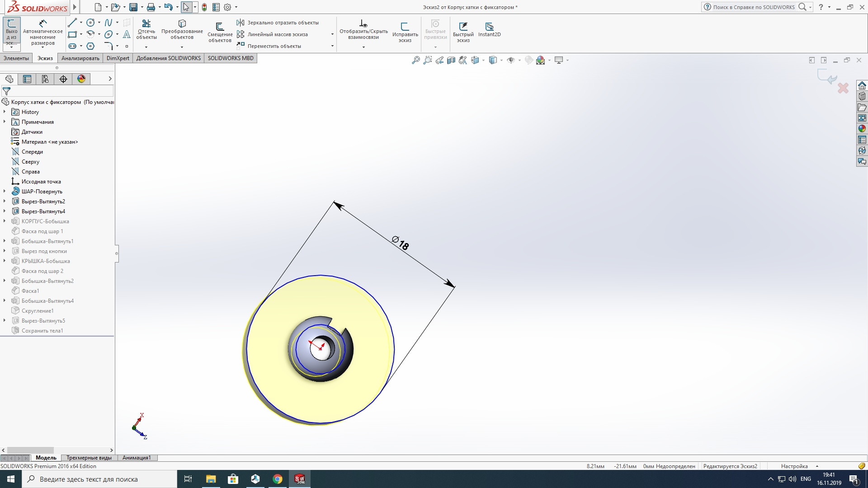
Task: Click Rapid Sketch (Быстрый эскиз)
Action: (x=463, y=33)
